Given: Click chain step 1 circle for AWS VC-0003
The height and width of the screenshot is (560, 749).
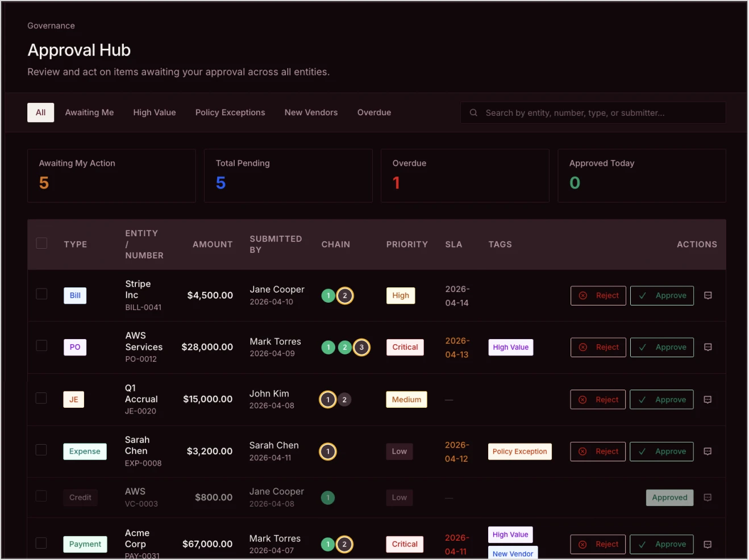Looking at the screenshot, I should coord(328,498).
